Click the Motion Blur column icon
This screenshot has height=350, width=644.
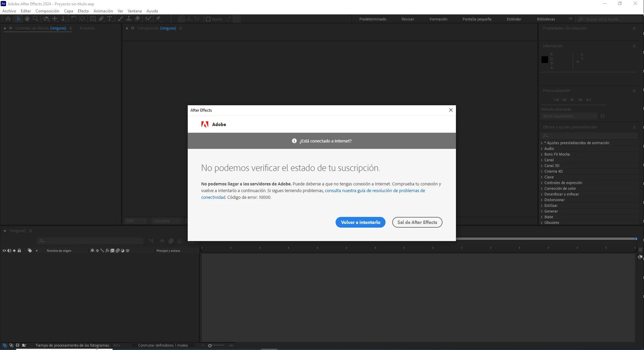coord(118,250)
